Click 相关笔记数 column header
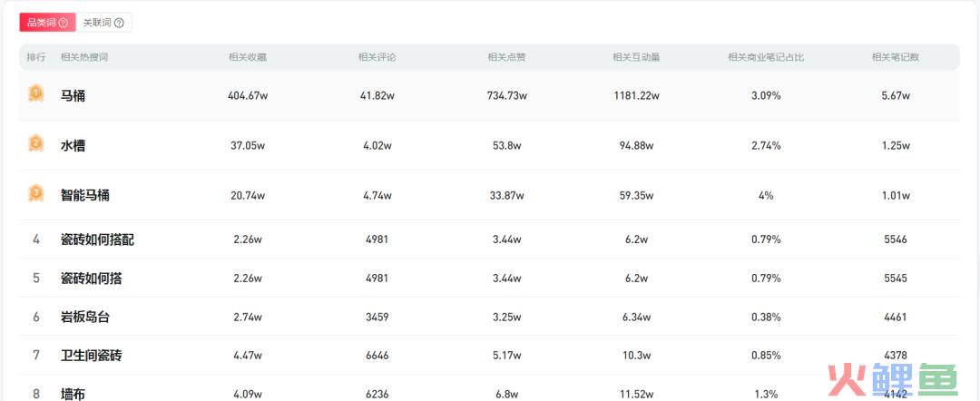980x401 pixels. tap(895, 57)
